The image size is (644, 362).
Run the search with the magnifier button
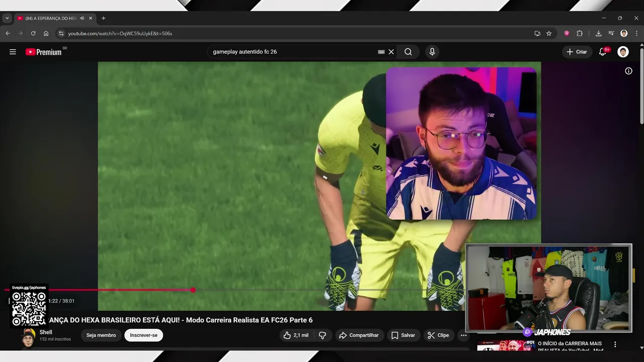click(408, 52)
